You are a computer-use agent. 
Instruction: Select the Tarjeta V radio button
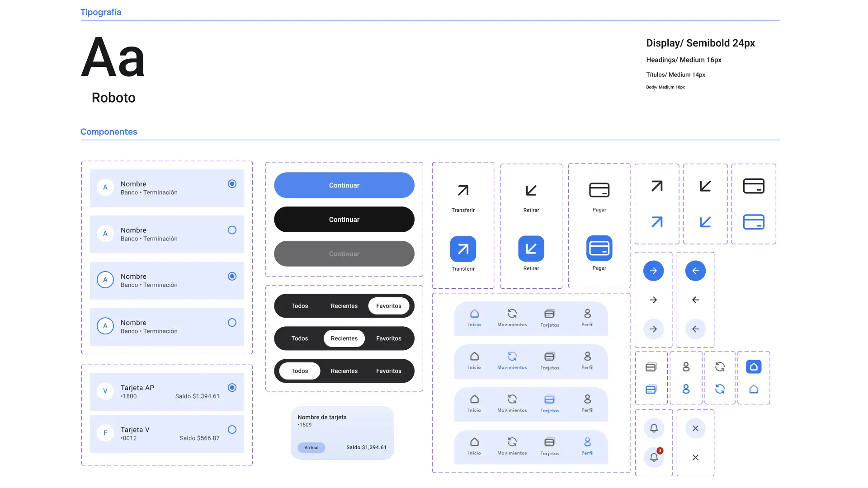pyautogui.click(x=232, y=430)
